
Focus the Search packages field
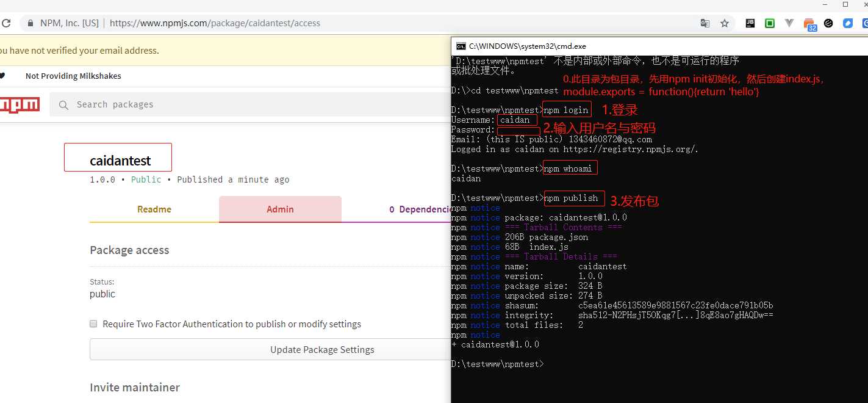[x=250, y=105]
